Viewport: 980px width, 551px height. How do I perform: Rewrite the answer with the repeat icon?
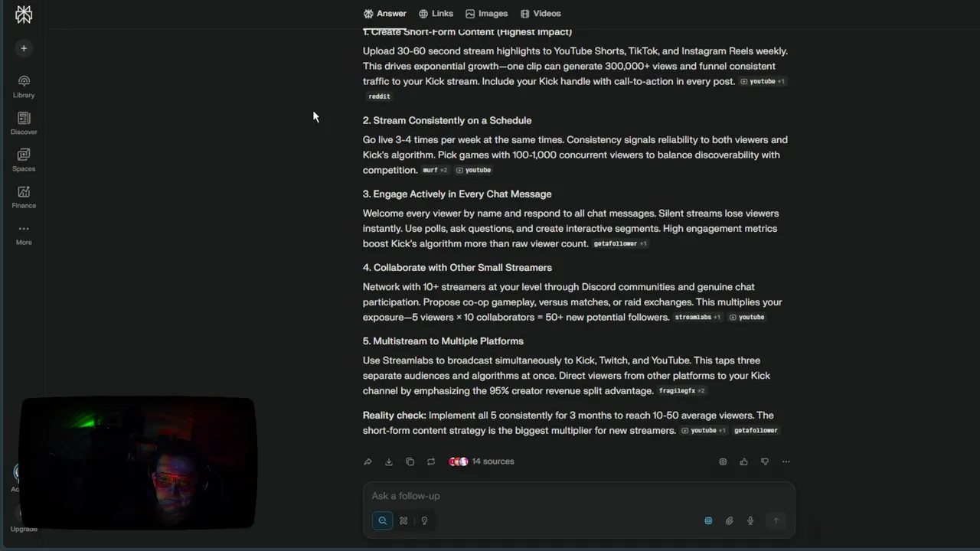point(431,461)
